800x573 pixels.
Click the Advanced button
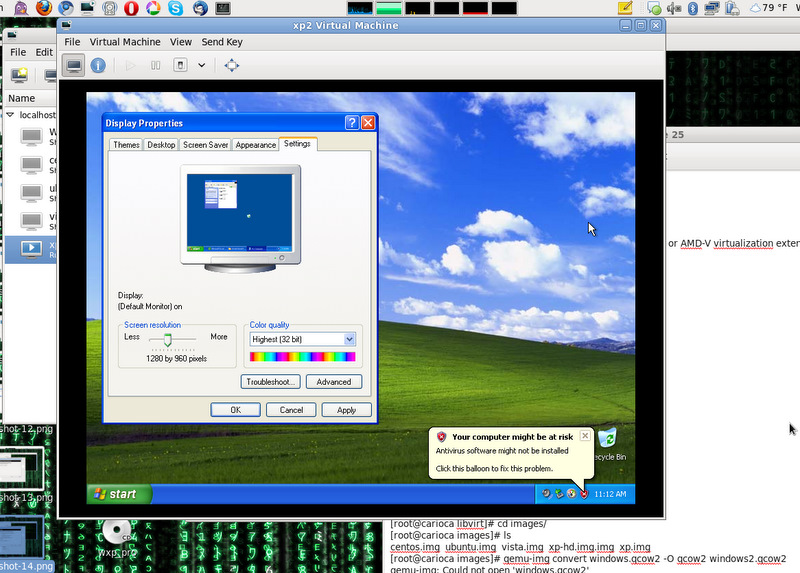(x=334, y=382)
